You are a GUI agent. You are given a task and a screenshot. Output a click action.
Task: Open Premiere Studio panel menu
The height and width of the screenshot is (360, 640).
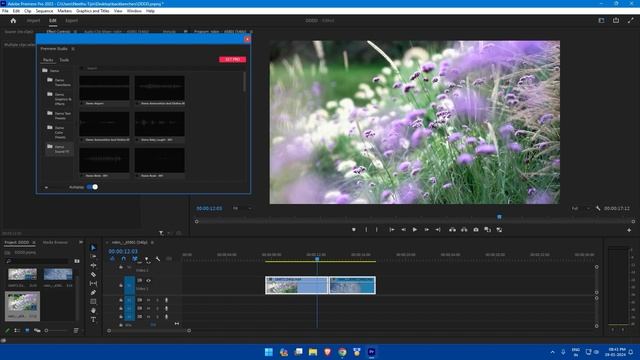pos(73,49)
